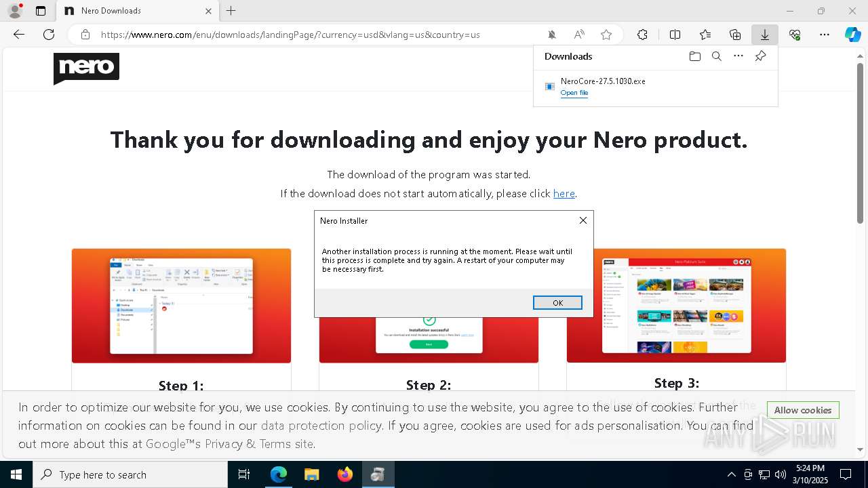868x488 pixels.
Task: Search downloads with magnifier icon
Action: click(x=716, y=56)
